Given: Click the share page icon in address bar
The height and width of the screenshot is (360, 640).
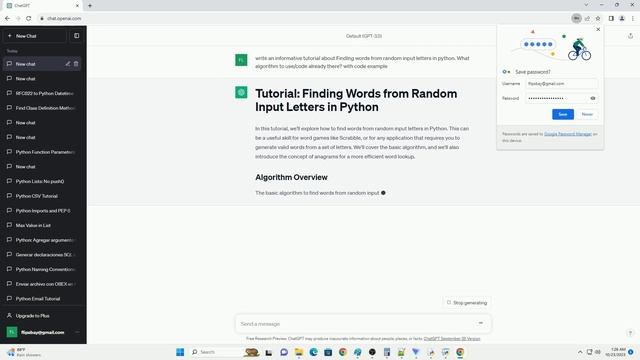Looking at the screenshot, I should 587,18.
